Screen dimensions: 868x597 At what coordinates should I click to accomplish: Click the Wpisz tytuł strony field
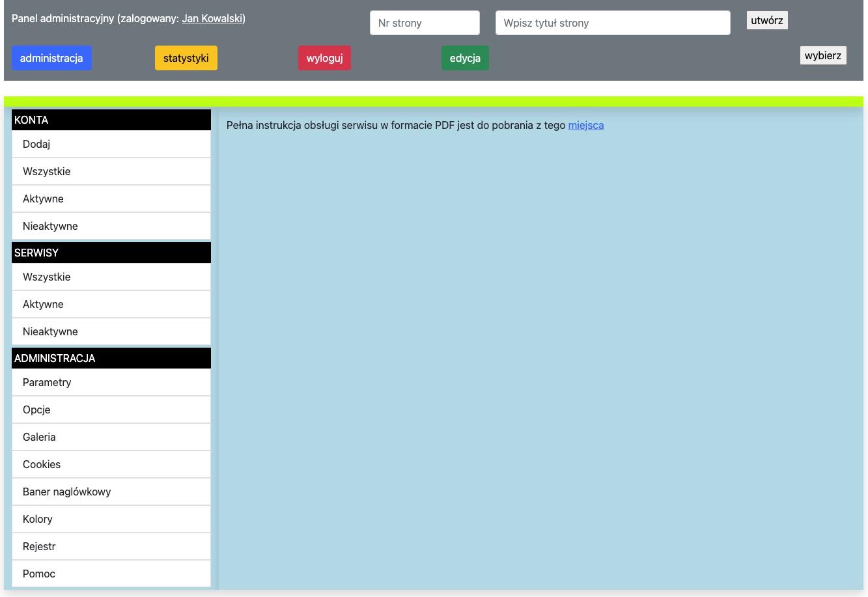(x=612, y=23)
